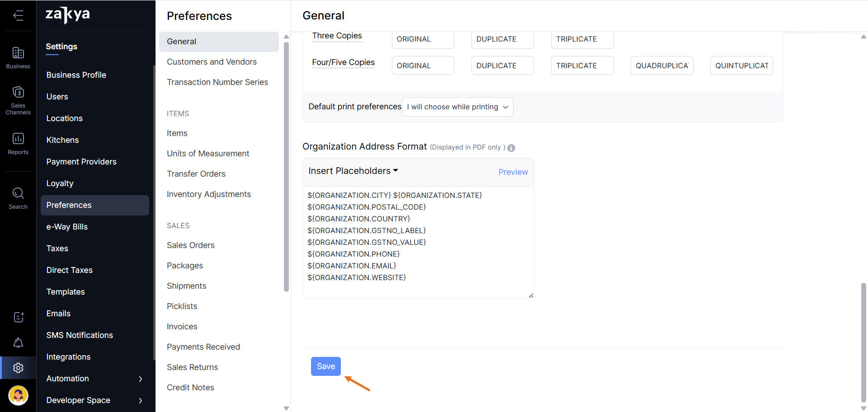868x412 pixels.
Task: Open Transaction Number Series preferences
Action: coord(217,82)
